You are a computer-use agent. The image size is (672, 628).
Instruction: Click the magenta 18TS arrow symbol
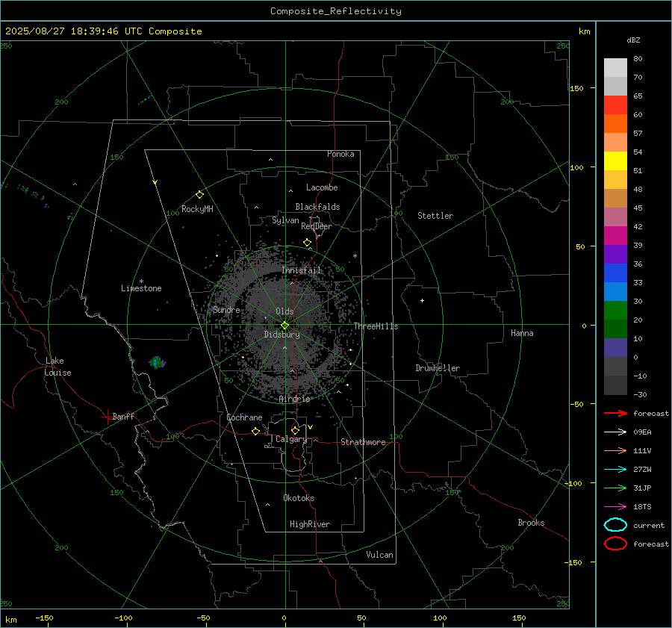click(615, 507)
